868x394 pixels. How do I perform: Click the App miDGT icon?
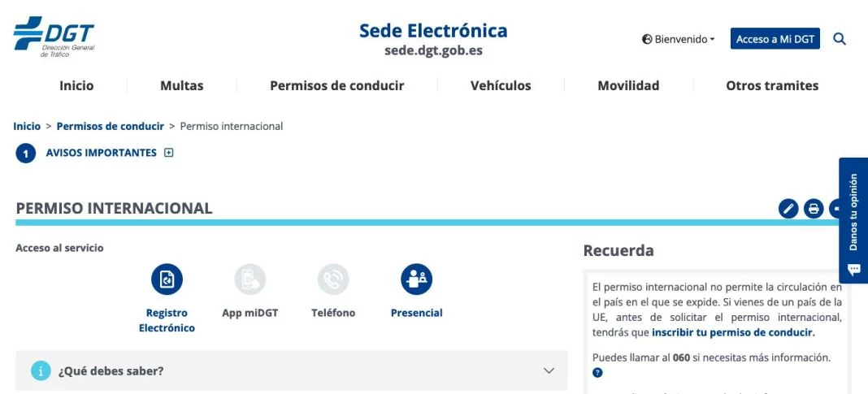point(250,279)
